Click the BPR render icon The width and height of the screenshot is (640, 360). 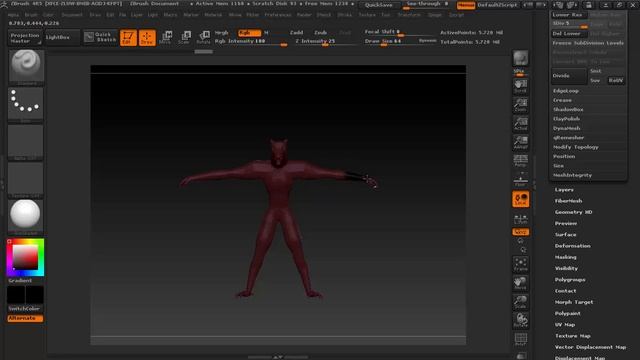pyautogui.click(x=520, y=58)
